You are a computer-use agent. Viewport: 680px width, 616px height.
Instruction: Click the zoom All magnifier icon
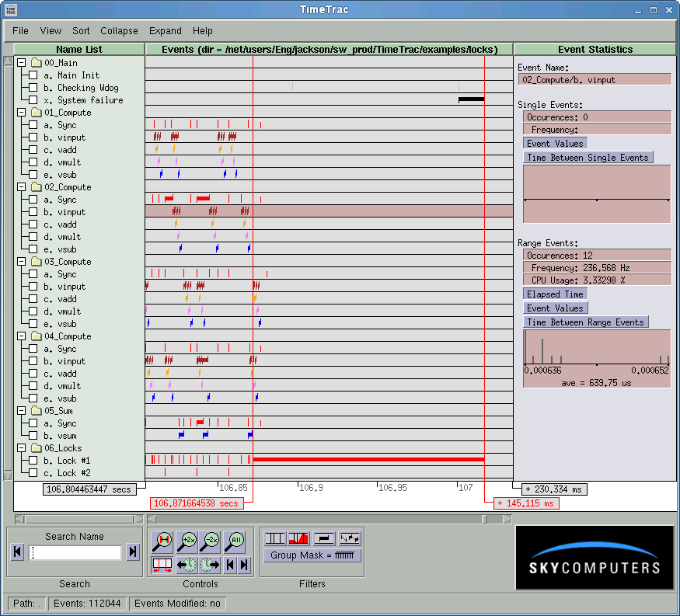(234, 541)
